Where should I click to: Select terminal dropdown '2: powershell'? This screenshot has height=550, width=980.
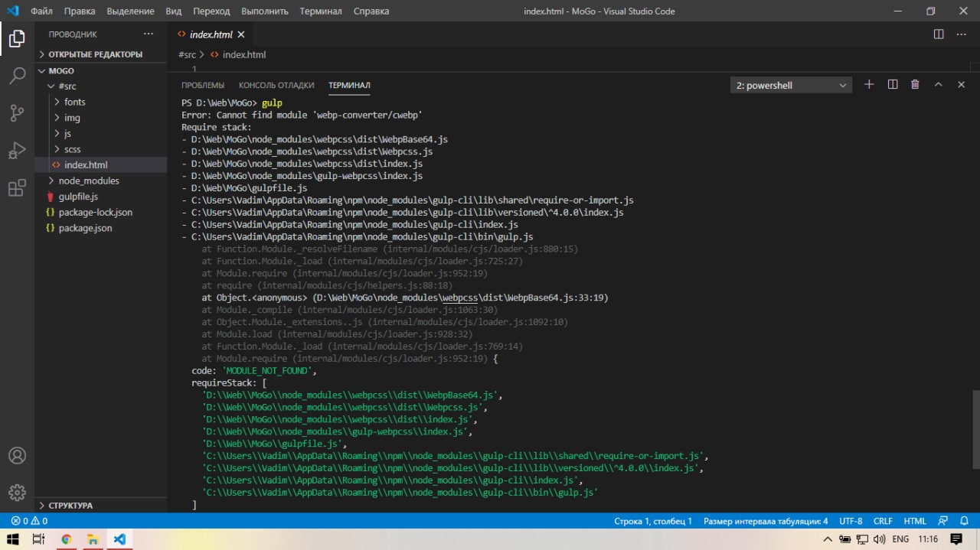[x=791, y=86]
